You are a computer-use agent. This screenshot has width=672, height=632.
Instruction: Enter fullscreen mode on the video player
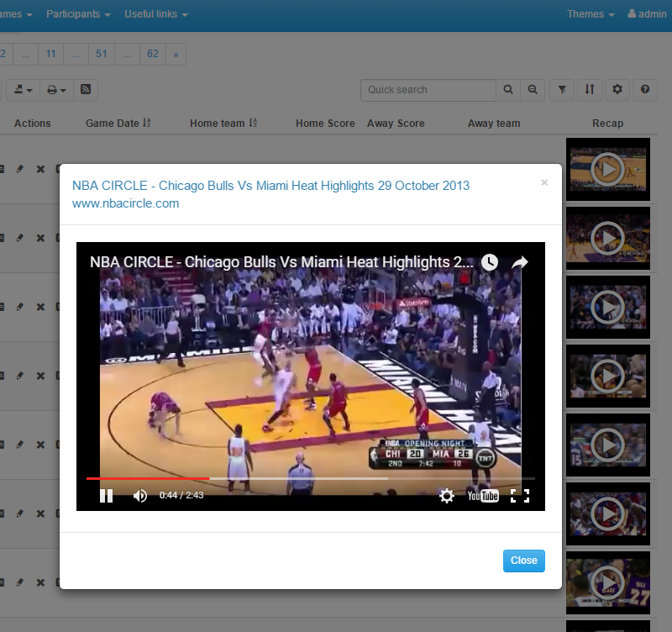tap(520, 496)
